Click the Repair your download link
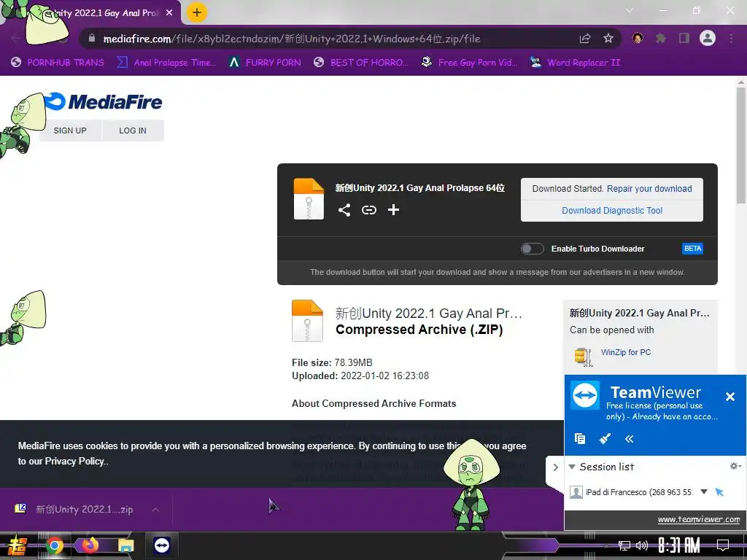This screenshot has width=747, height=560. [649, 189]
